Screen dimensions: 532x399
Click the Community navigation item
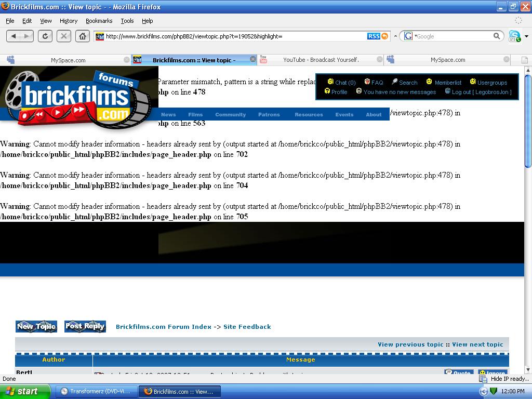pyautogui.click(x=230, y=114)
